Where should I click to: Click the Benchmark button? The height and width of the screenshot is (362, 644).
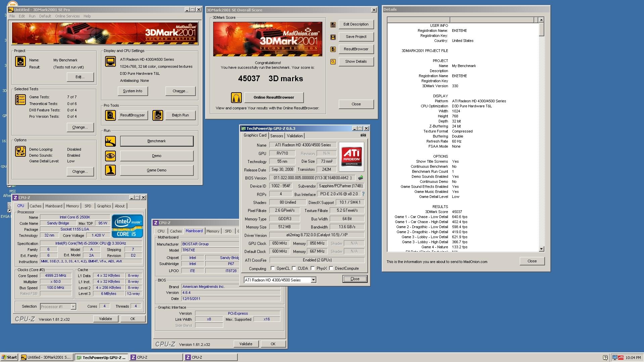click(157, 141)
